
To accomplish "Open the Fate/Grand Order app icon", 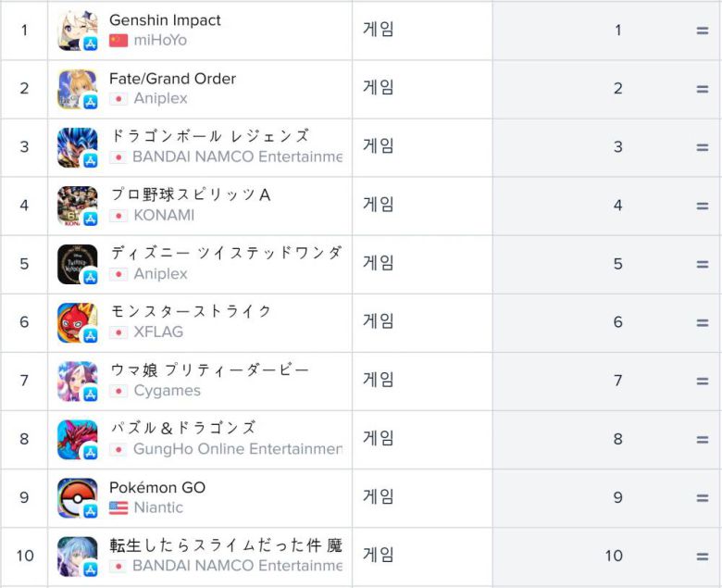I will click(77, 89).
